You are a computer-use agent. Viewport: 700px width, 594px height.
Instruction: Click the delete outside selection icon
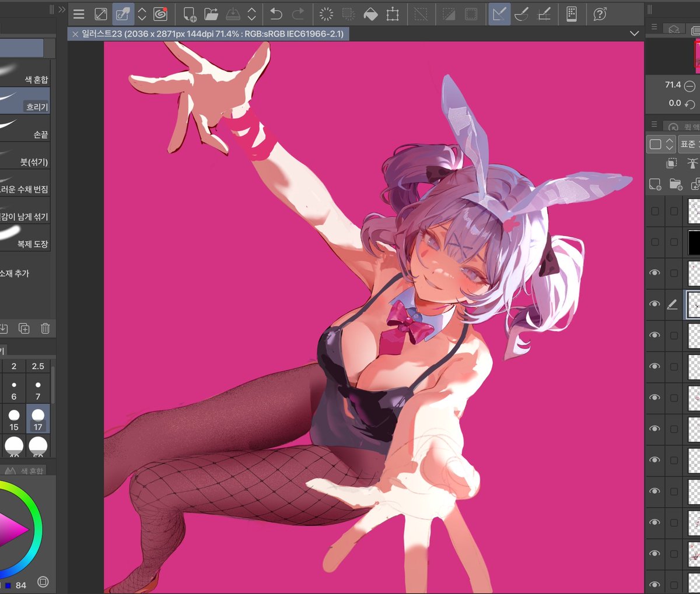348,14
